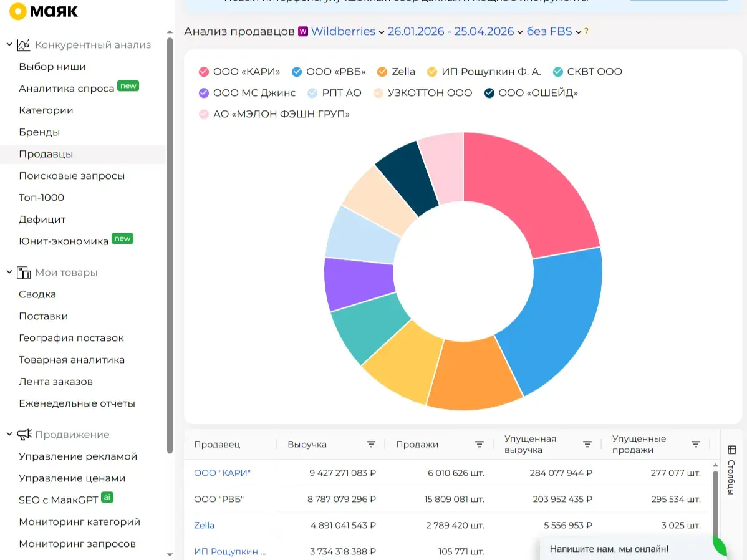Go to Поисковые запросы menu item
This screenshot has width=747, height=560.
pos(72,176)
